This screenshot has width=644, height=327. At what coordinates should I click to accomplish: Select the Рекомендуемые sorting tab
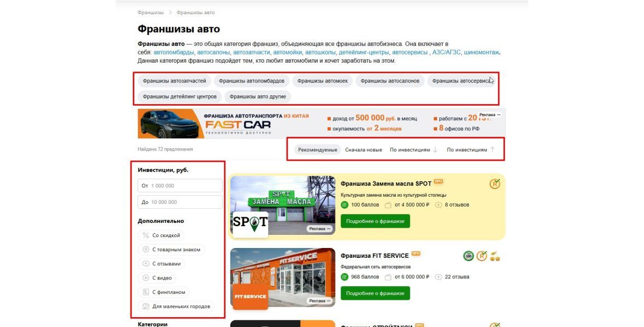click(x=318, y=150)
